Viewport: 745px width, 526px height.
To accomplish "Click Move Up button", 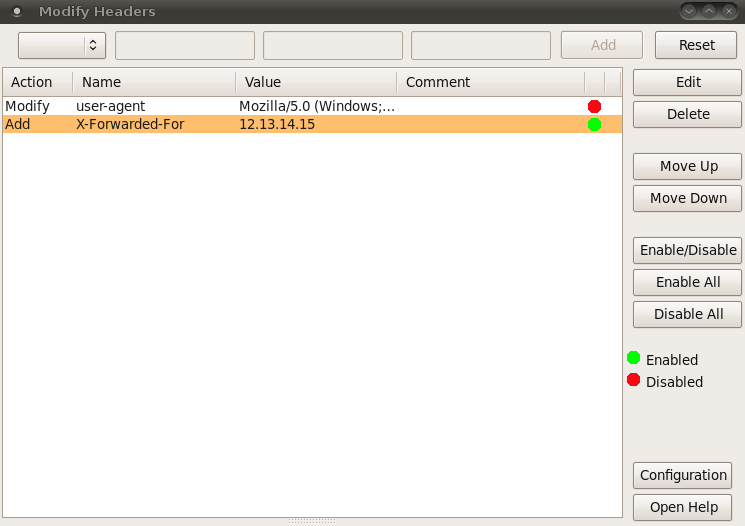I will coord(688,166).
